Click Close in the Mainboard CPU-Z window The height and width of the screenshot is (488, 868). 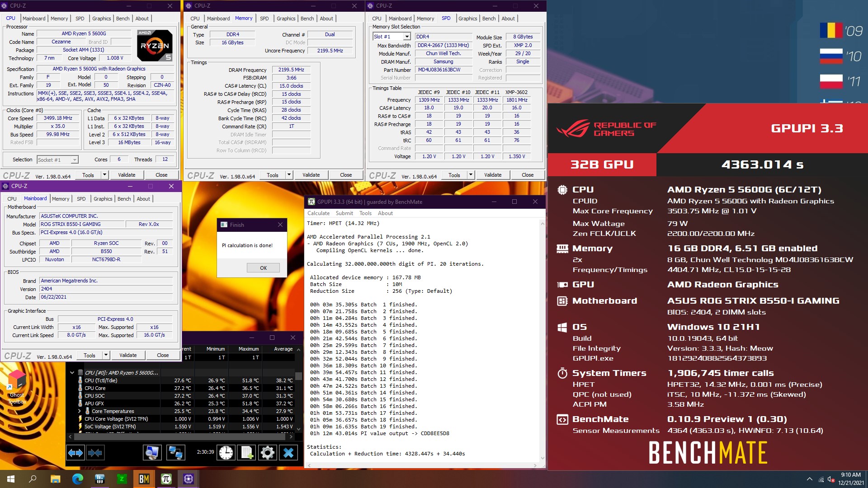(163, 355)
